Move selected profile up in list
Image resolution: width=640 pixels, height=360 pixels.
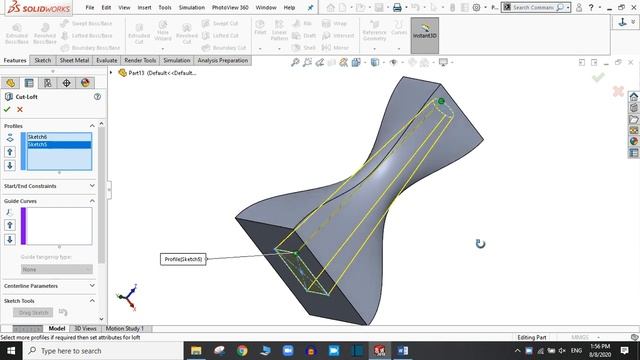[x=10, y=152]
